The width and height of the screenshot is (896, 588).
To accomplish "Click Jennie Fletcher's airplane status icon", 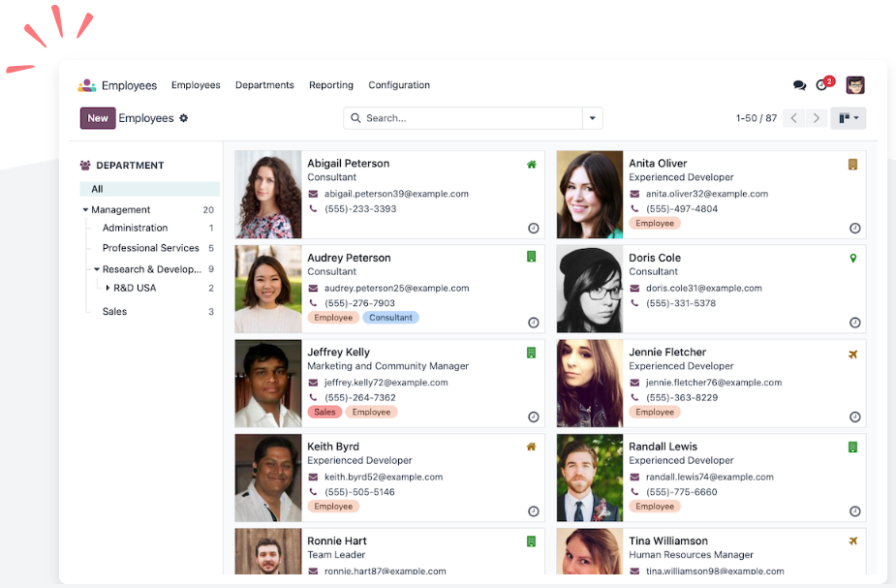I will click(x=852, y=354).
